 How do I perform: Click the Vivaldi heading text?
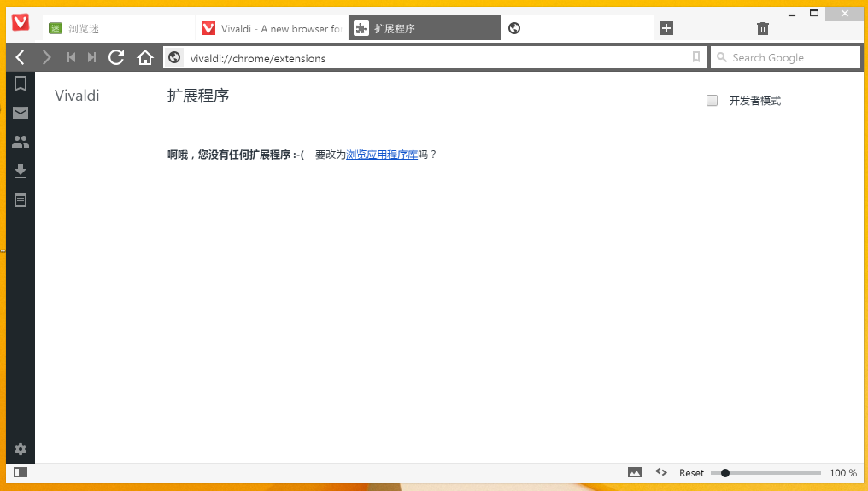[x=77, y=95]
